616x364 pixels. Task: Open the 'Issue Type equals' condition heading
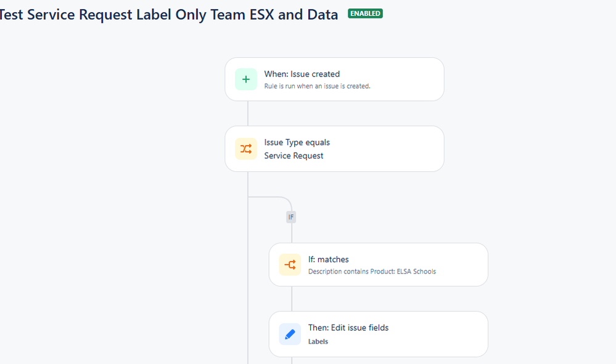coord(297,142)
